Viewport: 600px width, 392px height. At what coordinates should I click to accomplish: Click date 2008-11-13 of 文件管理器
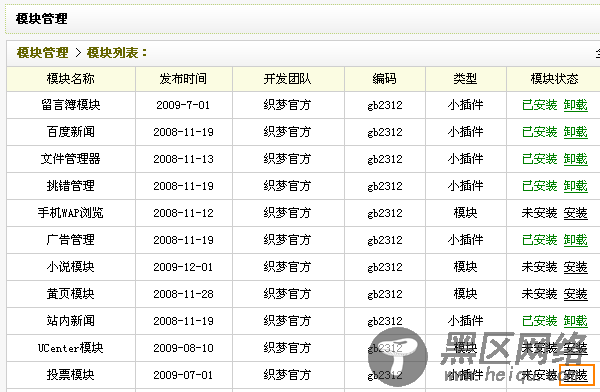point(183,159)
